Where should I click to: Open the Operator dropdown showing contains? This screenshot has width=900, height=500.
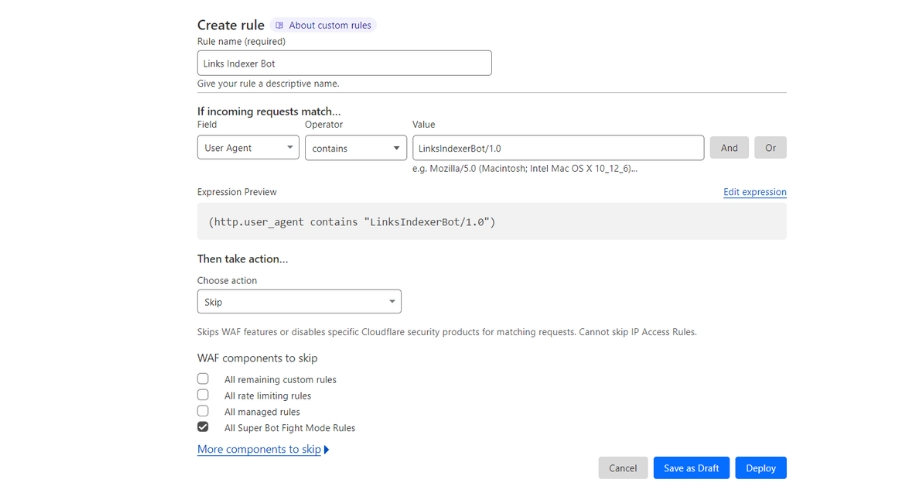coord(355,148)
